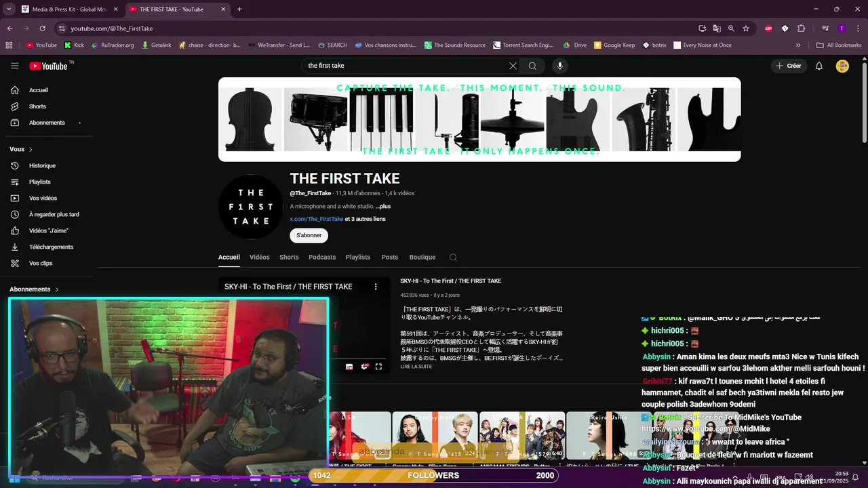The width and height of the screenshot is (868, 488).
Task: Enter fullscreen on the featured video player
Action: 378,367
